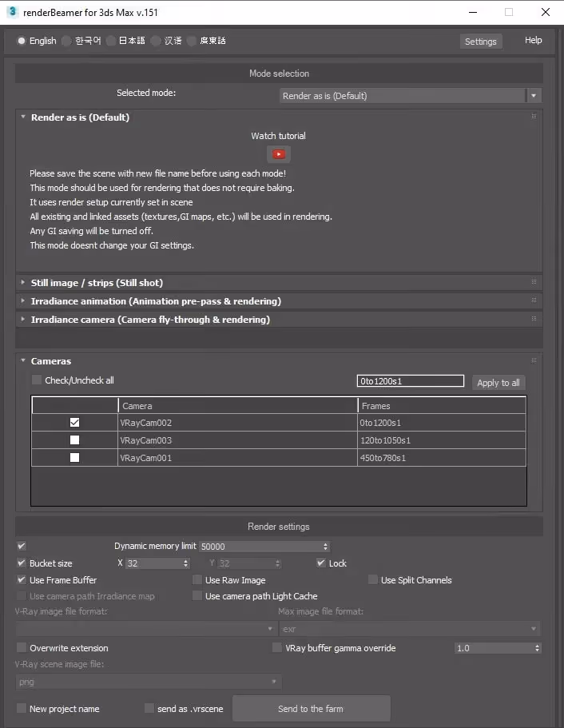The image size is (564, 728).
Task: Select VRayCam003 camera name cell
Action: [238, 440]
